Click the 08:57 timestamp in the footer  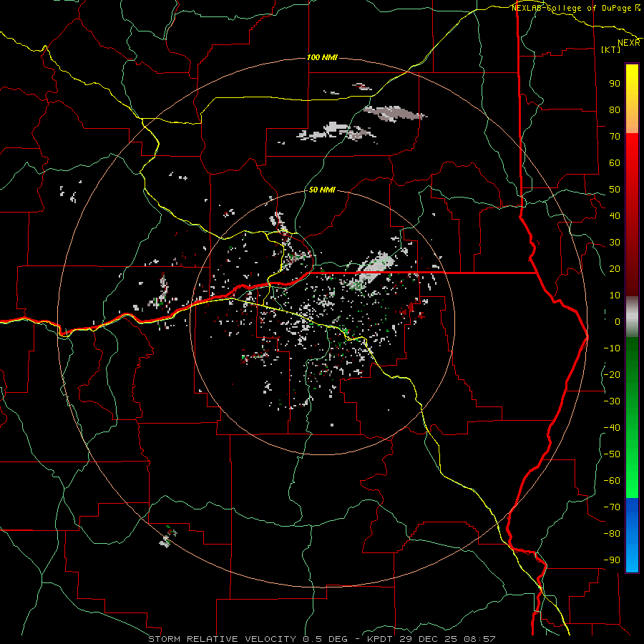[x=479, y=639]
